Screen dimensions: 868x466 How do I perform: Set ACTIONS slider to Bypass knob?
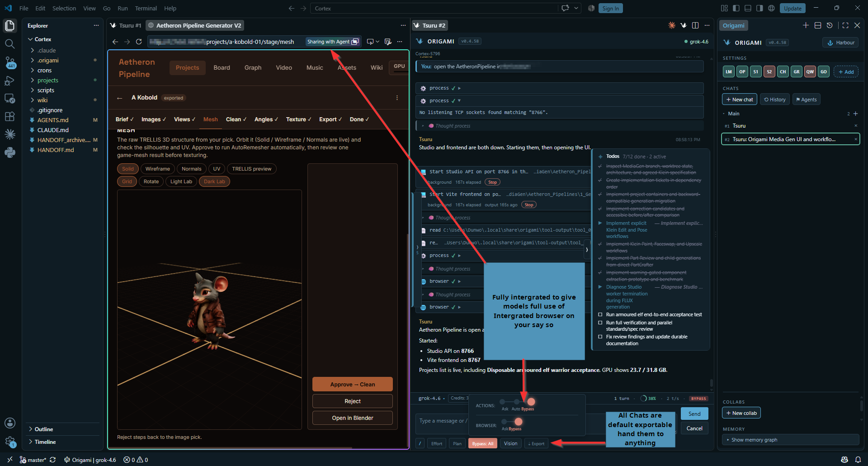tap(531, 402)
